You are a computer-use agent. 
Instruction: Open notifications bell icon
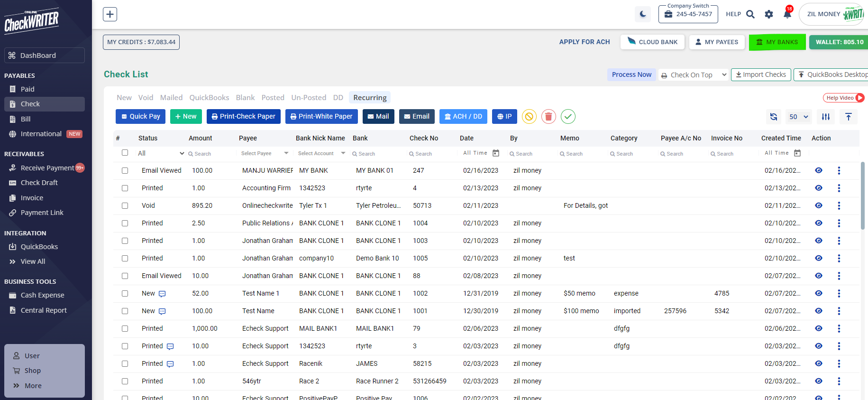click(x=787, y=14)
